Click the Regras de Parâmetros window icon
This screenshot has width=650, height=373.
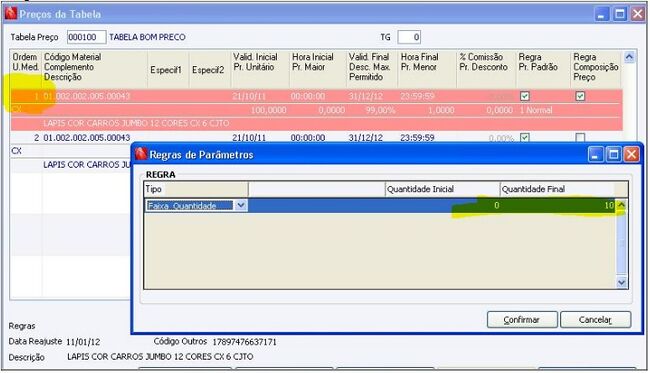click(x=141, y=154)
